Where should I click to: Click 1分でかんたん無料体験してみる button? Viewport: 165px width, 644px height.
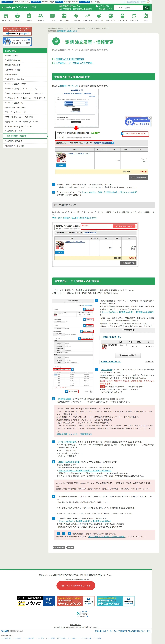point(76,585)
